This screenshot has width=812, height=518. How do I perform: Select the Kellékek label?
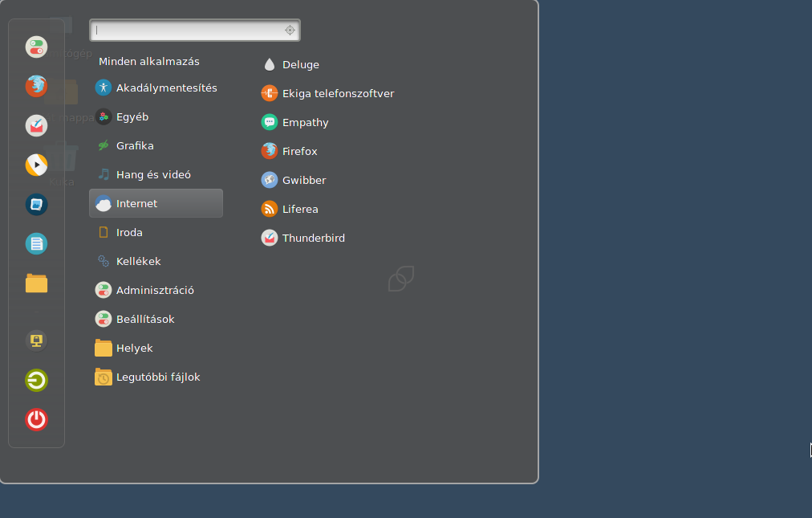coord(139,261)
